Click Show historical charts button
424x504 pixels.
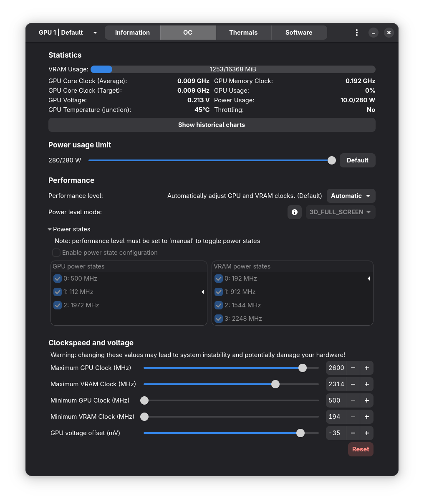click(212, 125)
